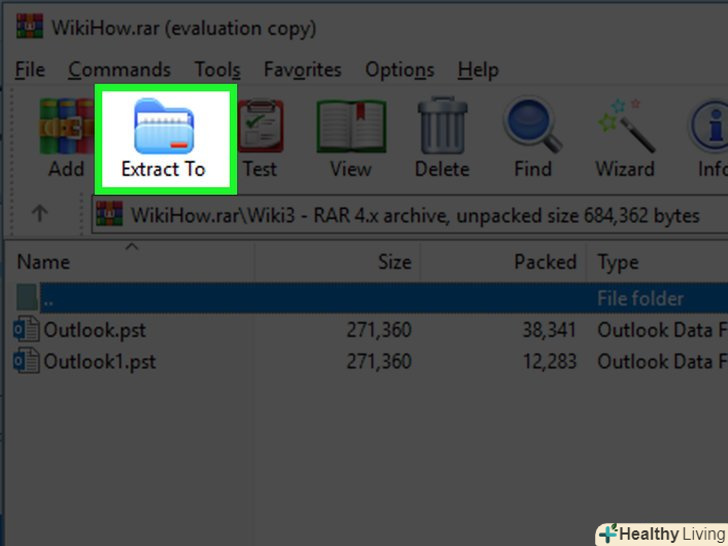Viewport: 728px width, 546px height.
Task: Open the Help menu
Action: [478, 70]
